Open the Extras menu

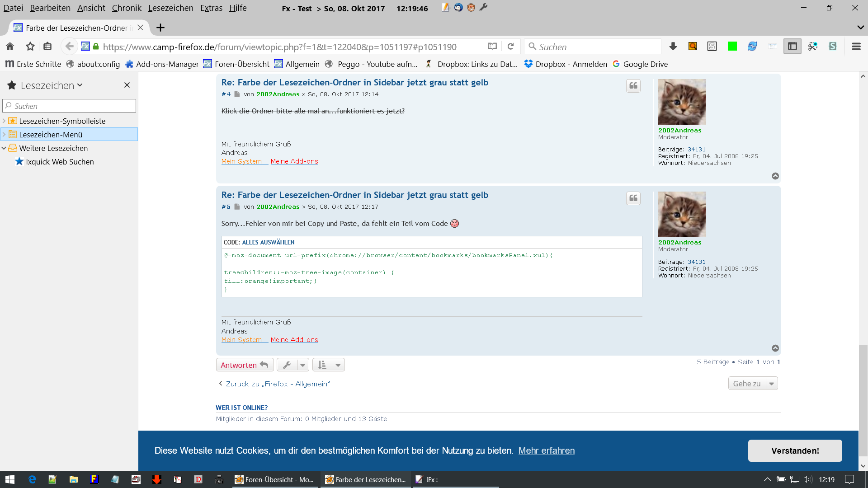pos(211,8)
